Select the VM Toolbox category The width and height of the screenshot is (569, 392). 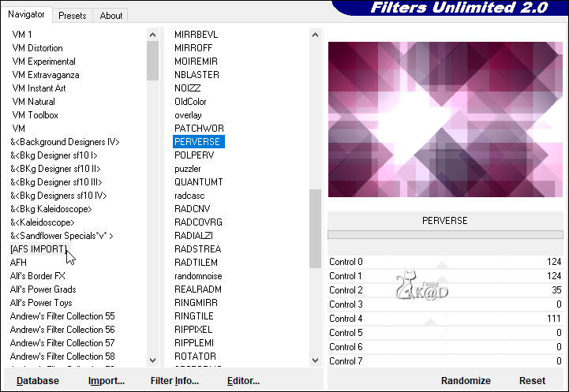[35, 115]
